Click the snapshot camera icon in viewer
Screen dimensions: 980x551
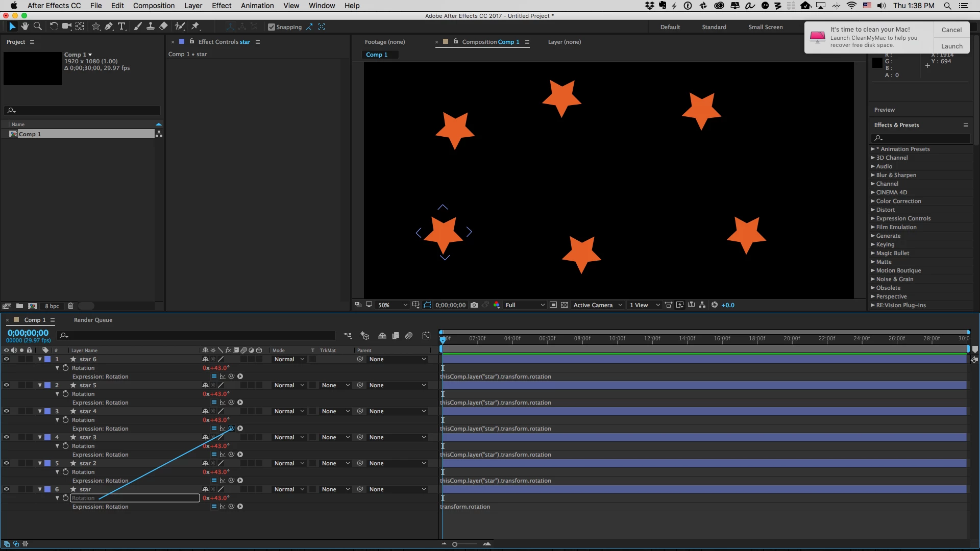(474, 305)
